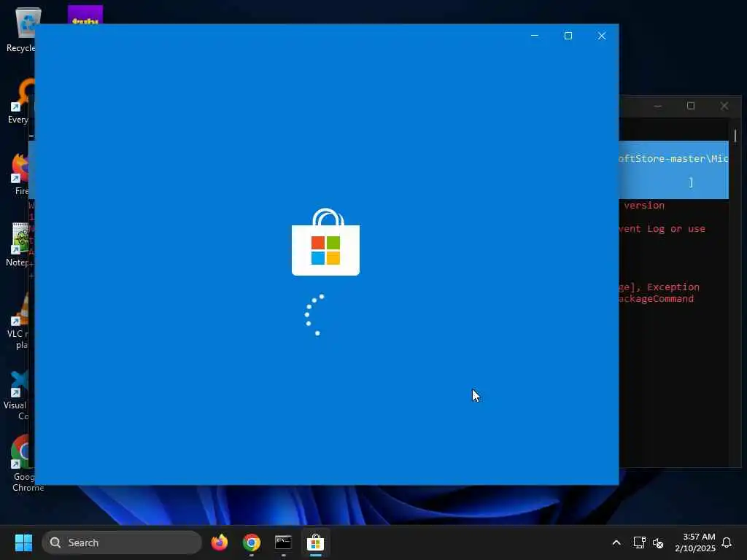Open Firefox from the taskbar

(x=220, y=542)
